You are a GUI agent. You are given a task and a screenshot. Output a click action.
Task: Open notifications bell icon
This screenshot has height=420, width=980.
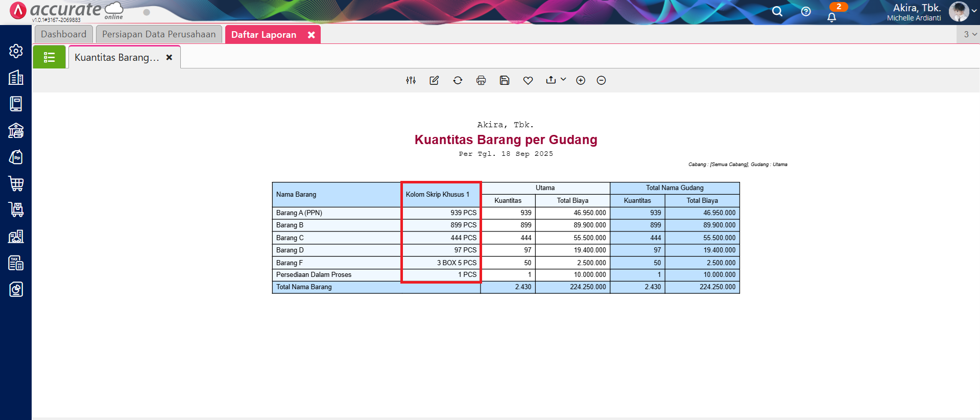tap(831, 17)
